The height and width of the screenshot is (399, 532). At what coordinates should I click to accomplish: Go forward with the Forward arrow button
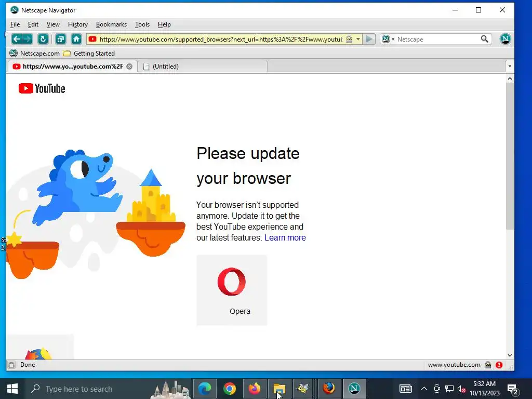pyautogui.click(x=28, y=39)
